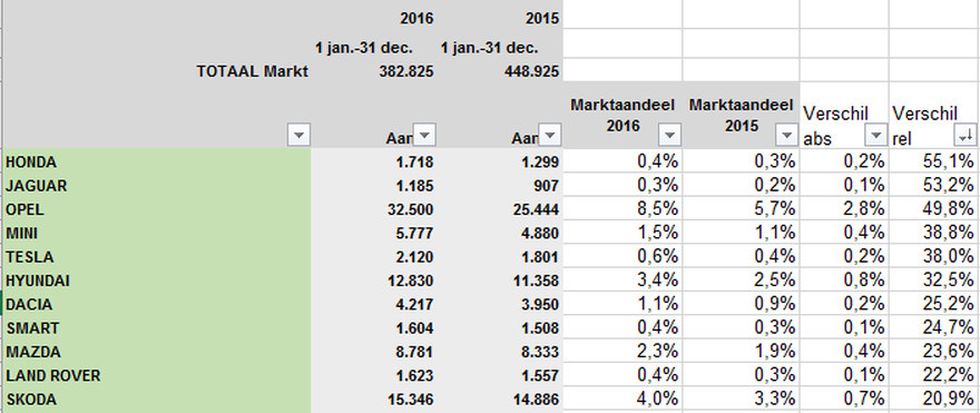The width and height of the screenshot is (980, 413).
Task: Click the 2016 date range 1 jan.-31 dec.
Action: click(x=365, y=47)
